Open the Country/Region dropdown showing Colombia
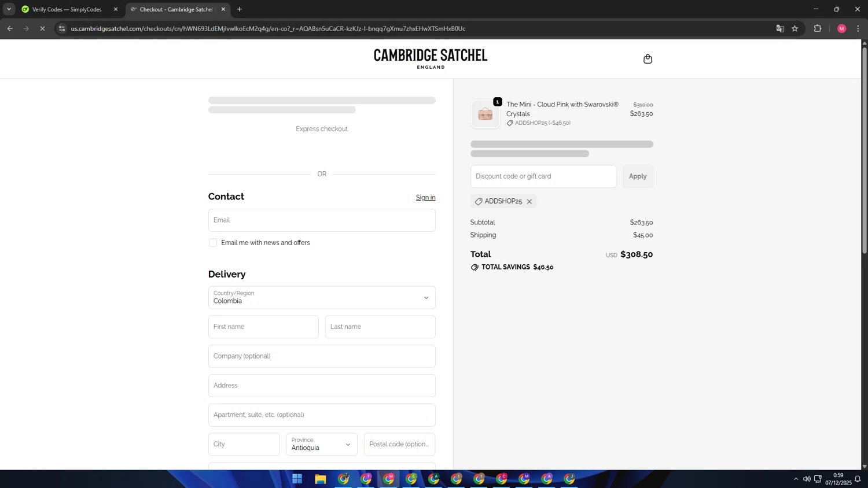This screenshot has height=488, width=868. point(322,297)
